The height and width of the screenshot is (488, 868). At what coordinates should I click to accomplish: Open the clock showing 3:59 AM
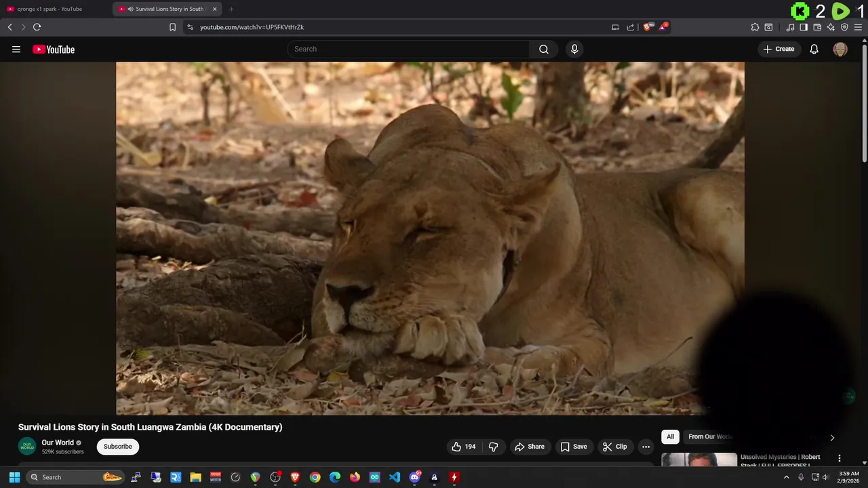pos(849,477)
